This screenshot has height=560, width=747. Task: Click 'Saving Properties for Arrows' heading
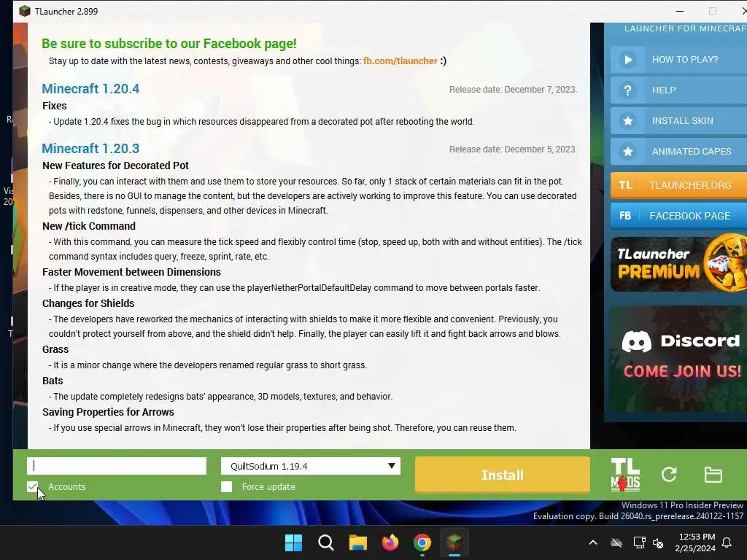[108, 412]
